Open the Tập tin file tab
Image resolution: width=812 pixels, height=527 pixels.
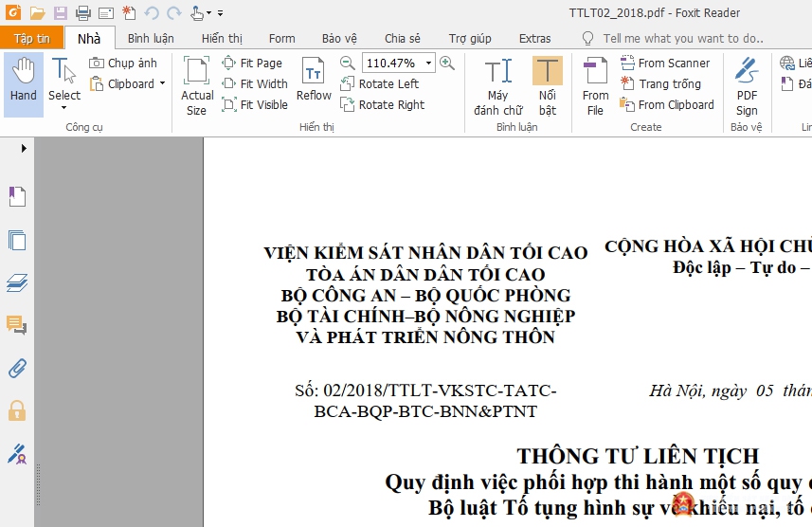pos(31,38)
